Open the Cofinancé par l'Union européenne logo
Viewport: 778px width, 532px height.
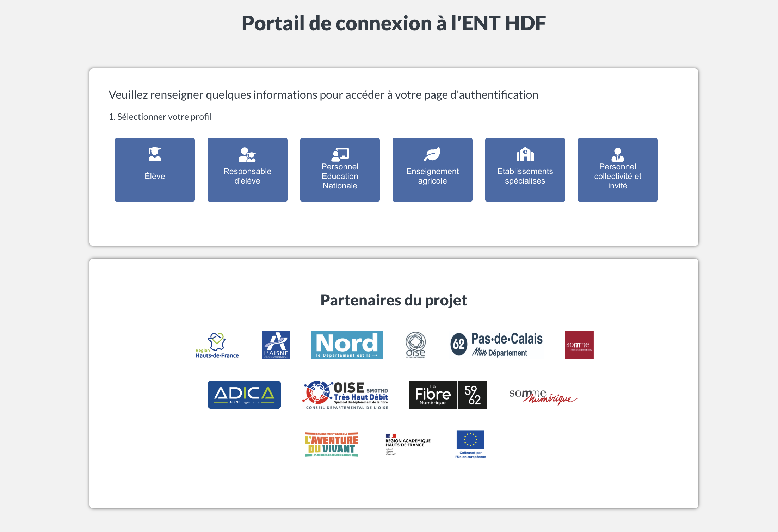(x=470, y=444)
